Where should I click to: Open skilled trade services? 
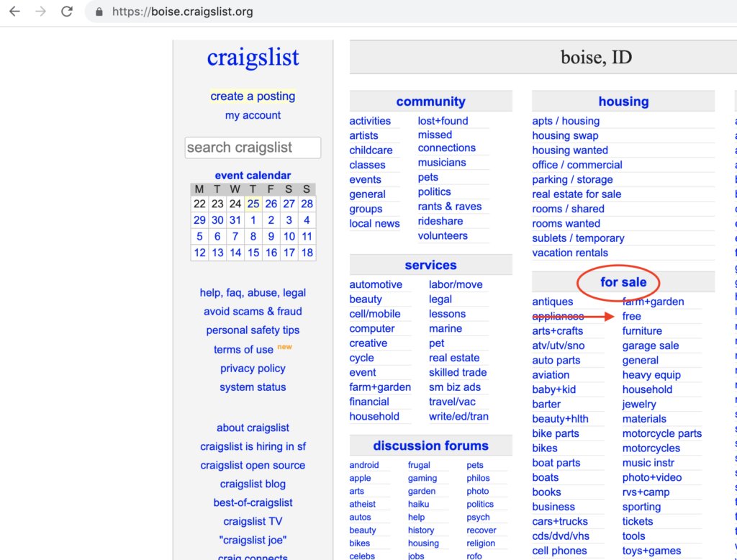pyautogui.click(x=458, y=372)
